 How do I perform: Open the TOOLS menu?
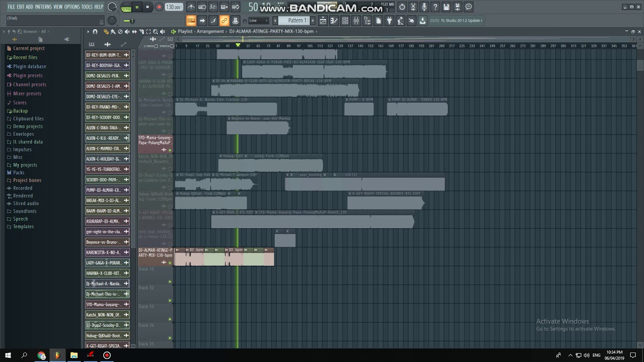[x=87, y=7]
